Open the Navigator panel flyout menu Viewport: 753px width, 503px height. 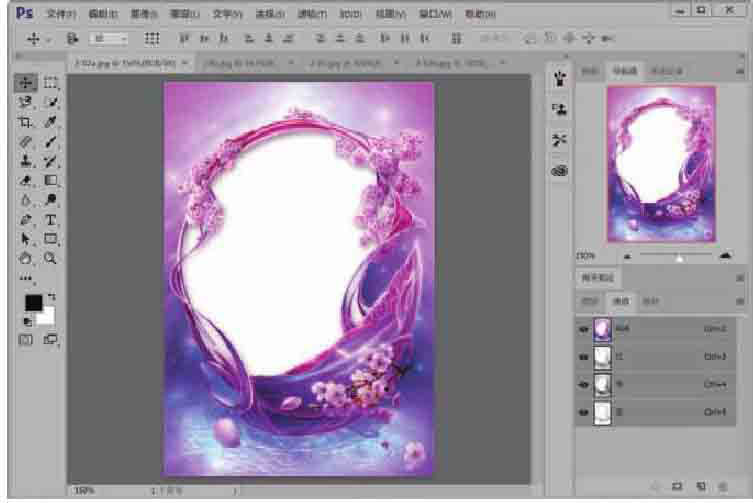[739, 71]
